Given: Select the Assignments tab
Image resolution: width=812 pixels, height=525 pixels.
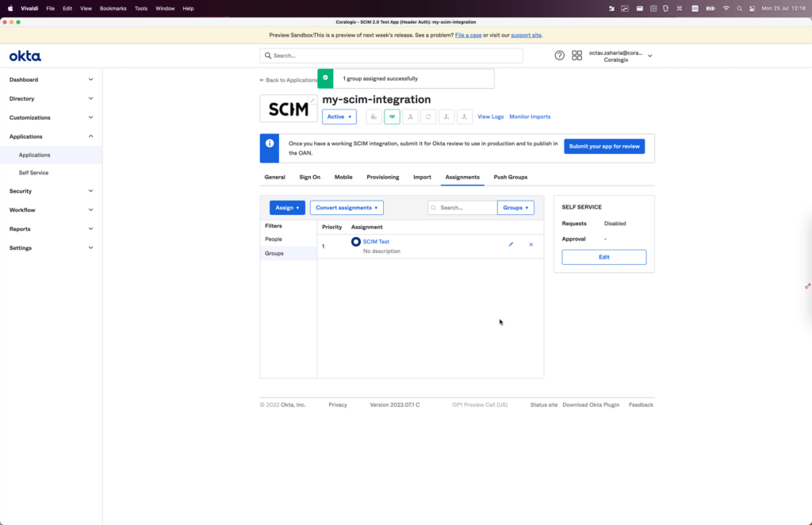Looking at the screenshot, I should coord(462,177).
